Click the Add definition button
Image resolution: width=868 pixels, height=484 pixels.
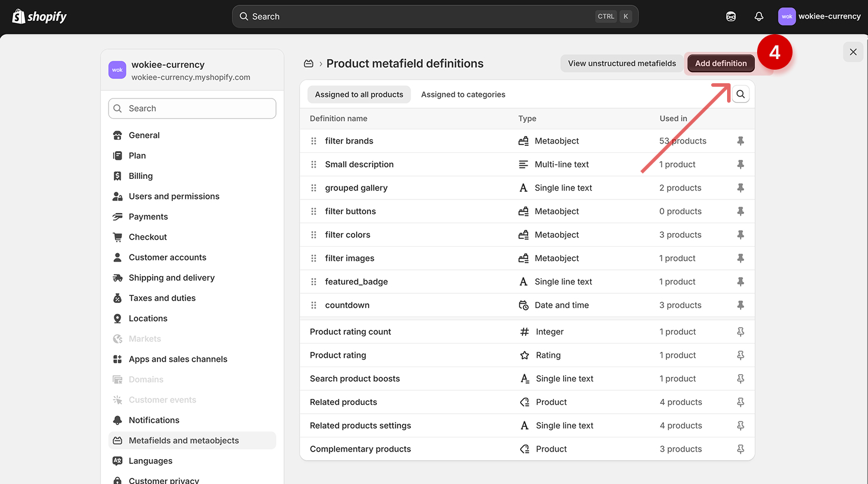(721, 64)
